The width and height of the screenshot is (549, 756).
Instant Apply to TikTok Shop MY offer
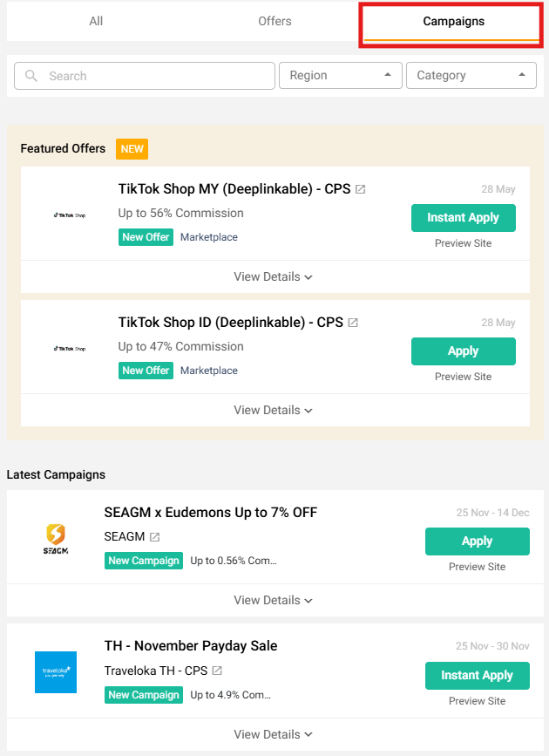[463, 218]
